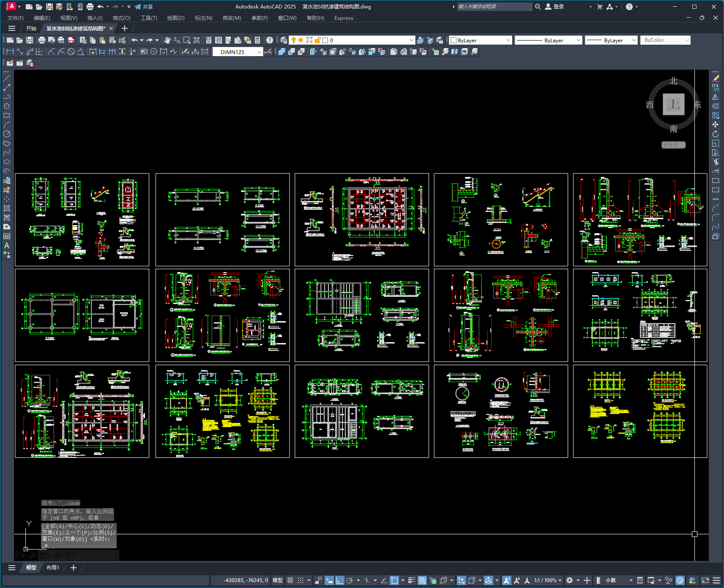Click the 登录 sign-in button

[555, 7]
